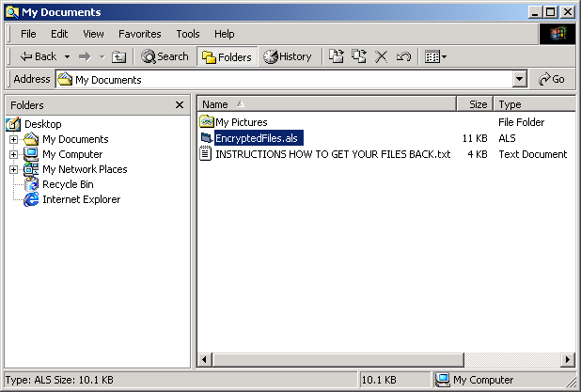Click the Internet Explorer icon
The height and width of the screenshot is (392, 581).
(x=31, y=199)
